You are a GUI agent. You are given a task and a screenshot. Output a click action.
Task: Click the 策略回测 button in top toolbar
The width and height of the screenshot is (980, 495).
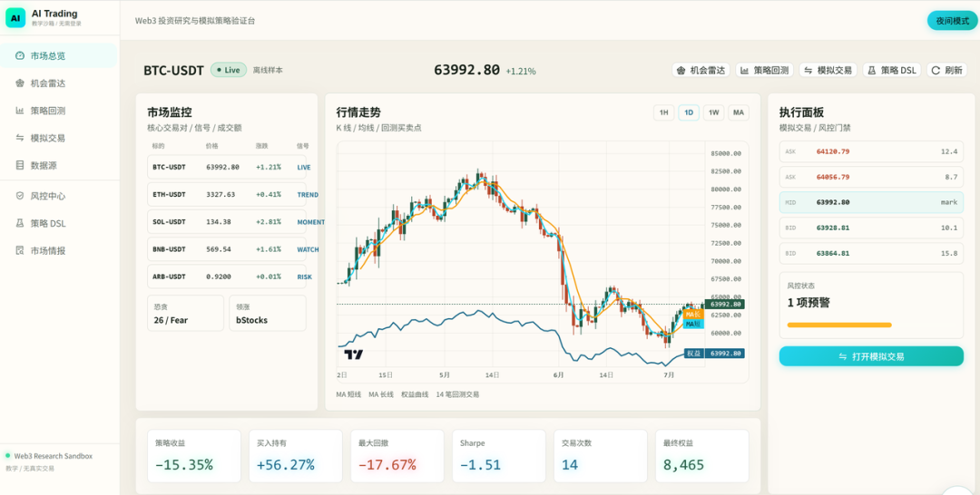[764, 70]
